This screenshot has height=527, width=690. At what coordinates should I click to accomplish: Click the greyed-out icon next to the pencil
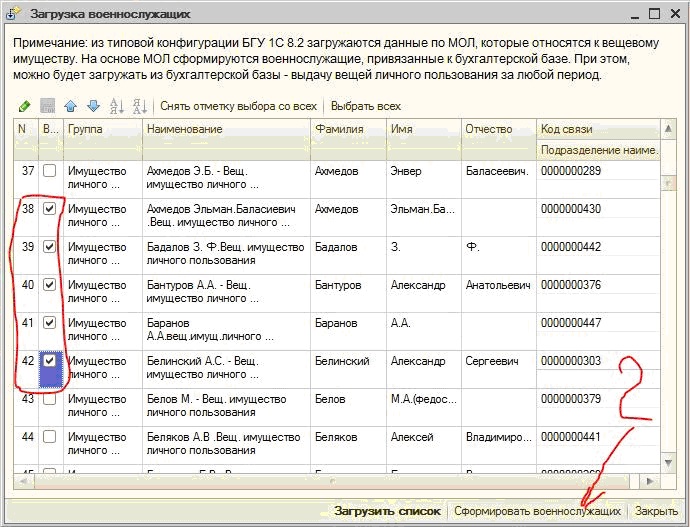tap(46, 106)
